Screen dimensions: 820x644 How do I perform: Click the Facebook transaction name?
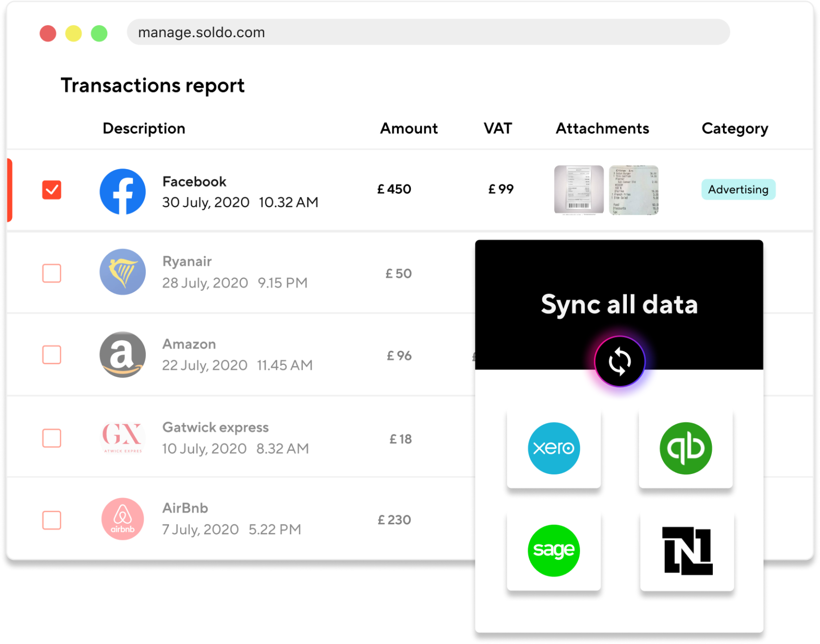pyautogui.click(x=194, y=182)
